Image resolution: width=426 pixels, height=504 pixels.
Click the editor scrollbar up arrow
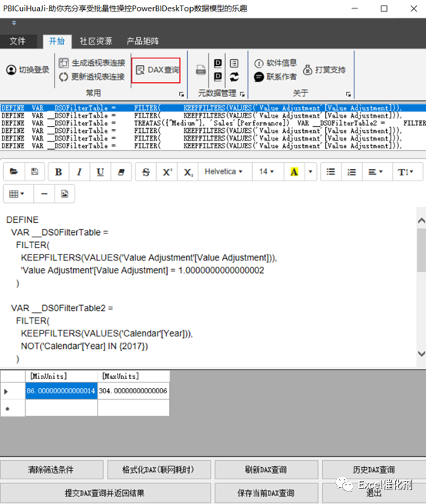(x=421, y=220)
